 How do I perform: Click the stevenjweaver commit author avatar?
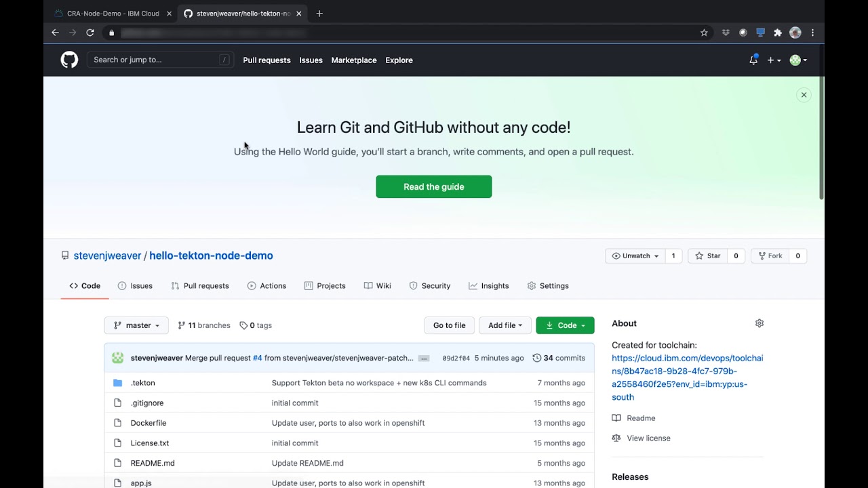coord(118,358)
